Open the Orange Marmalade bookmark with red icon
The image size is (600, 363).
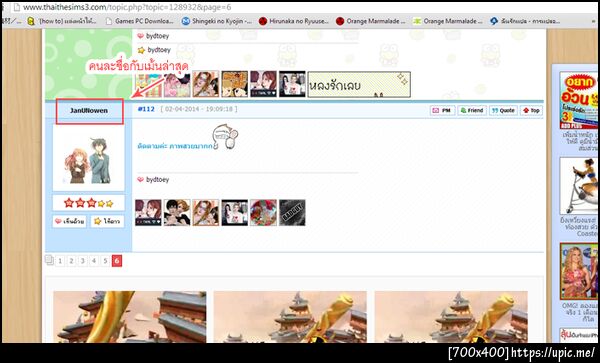(x=370, y=21)
